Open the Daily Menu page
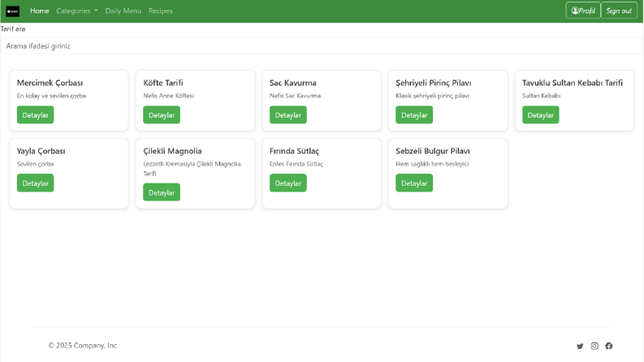This screenshot has height=362, width=644. click(x=123, y=11)
